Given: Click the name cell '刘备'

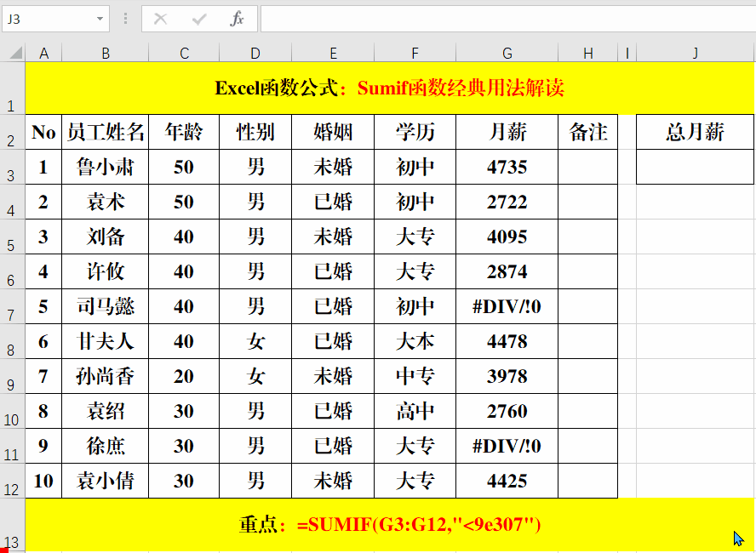Looking at the screenshot, I should click(105, 237).
